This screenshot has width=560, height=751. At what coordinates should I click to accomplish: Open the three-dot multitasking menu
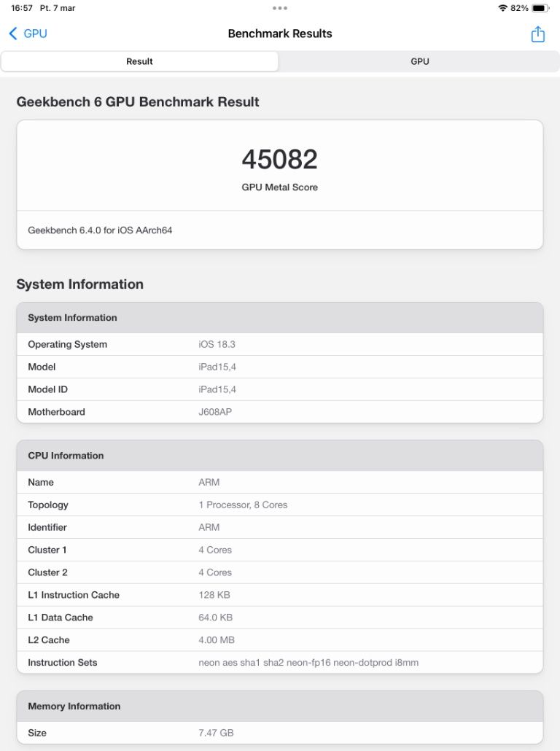click(x=280, y=8)
